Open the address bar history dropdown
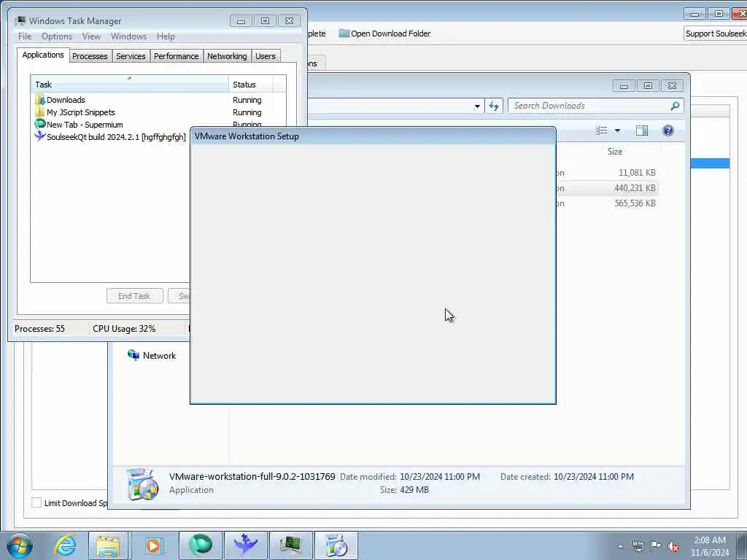The height and width of the screenshot is (560, 747). tap(477, 106)
